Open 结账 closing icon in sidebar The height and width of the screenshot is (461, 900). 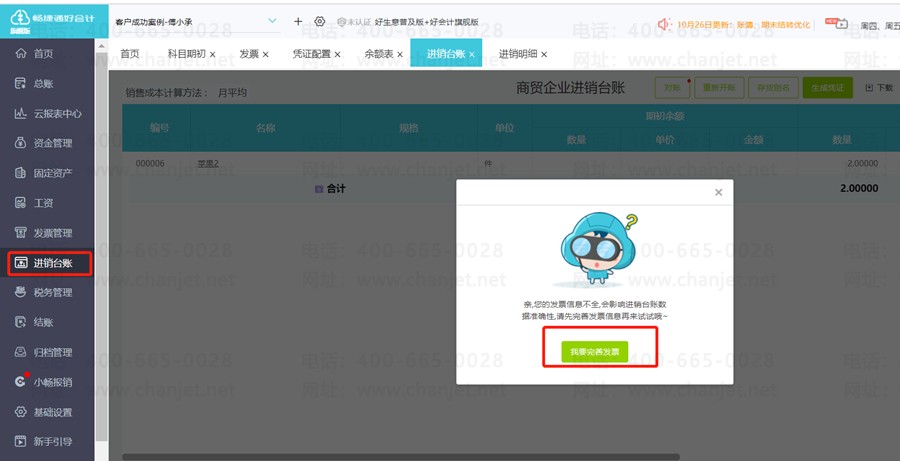click(21, 322)
